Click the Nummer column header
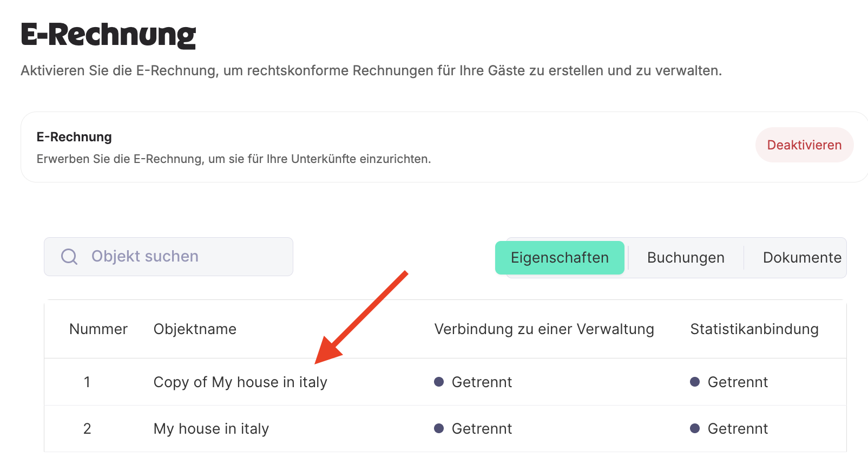Screen dimensions: 868x470 coord(98,329)
